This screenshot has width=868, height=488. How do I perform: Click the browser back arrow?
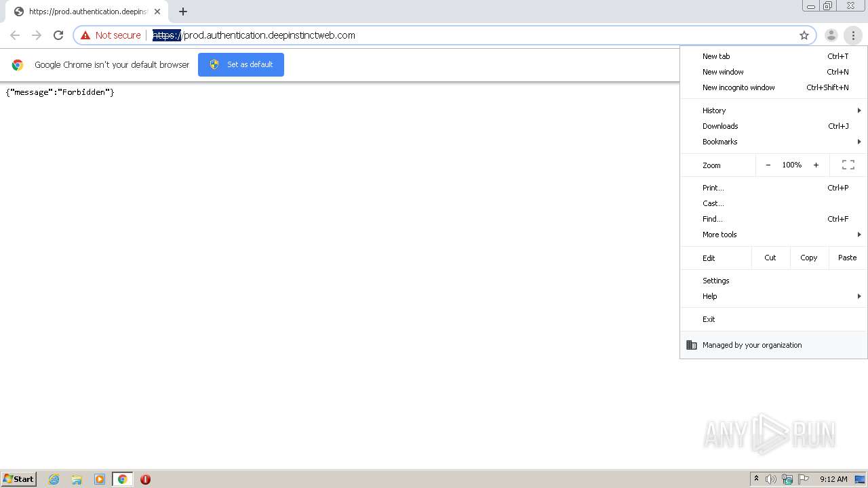pos(15,35)
